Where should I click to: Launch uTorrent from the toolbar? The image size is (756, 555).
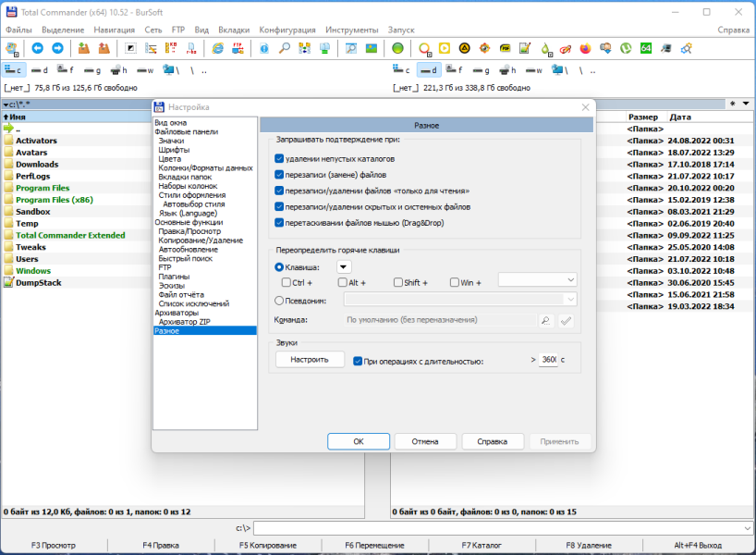click(626, 48)
